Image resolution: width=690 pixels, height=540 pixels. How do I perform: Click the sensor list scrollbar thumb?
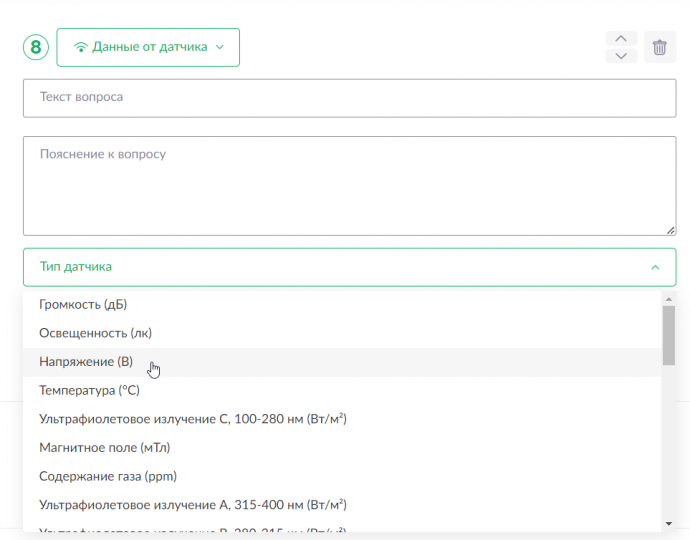pos(669,335)
